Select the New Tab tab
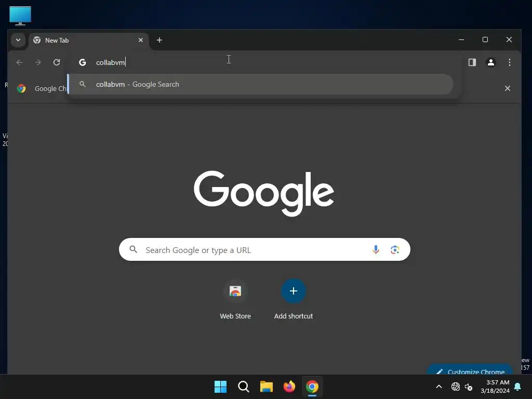This screenshot has height=399, width=532. [x=88, y=41]
